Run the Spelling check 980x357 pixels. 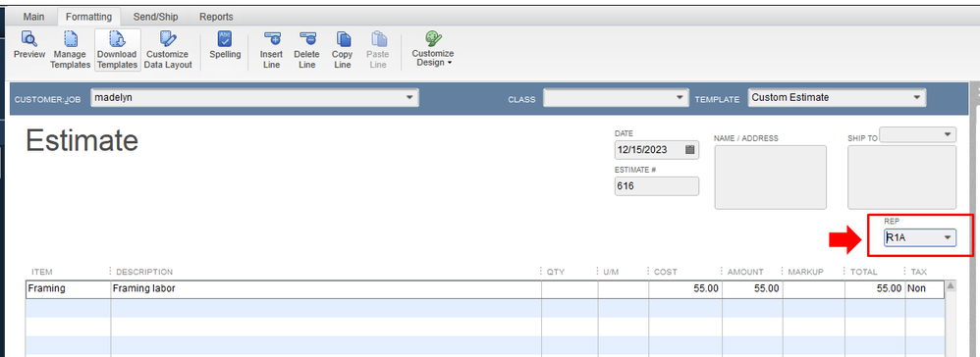[x=225, y=45]
